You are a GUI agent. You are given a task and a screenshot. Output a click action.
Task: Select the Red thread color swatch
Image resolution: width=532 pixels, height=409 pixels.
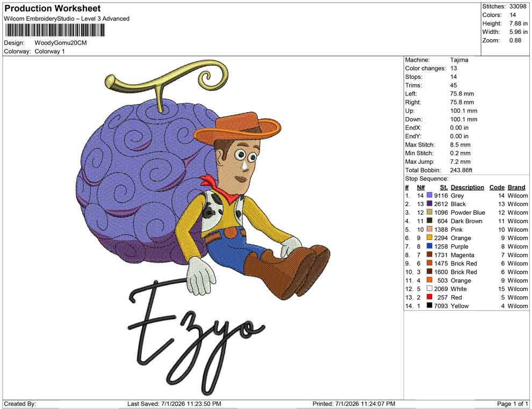[429, 297]
